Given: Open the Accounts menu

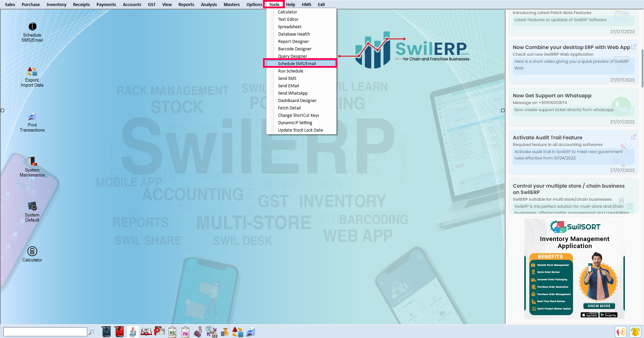Looking at the screenshot, I should tap(132, 4).
